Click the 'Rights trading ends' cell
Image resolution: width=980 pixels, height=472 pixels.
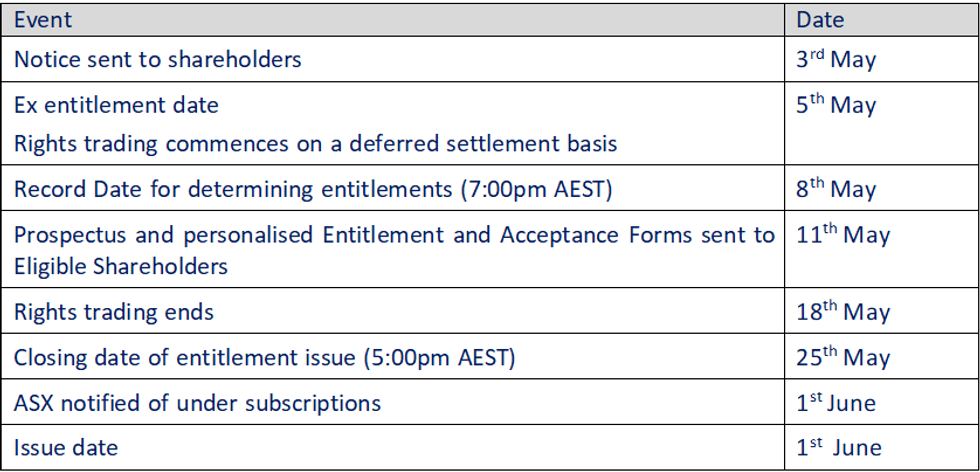[x=114, y=312]
